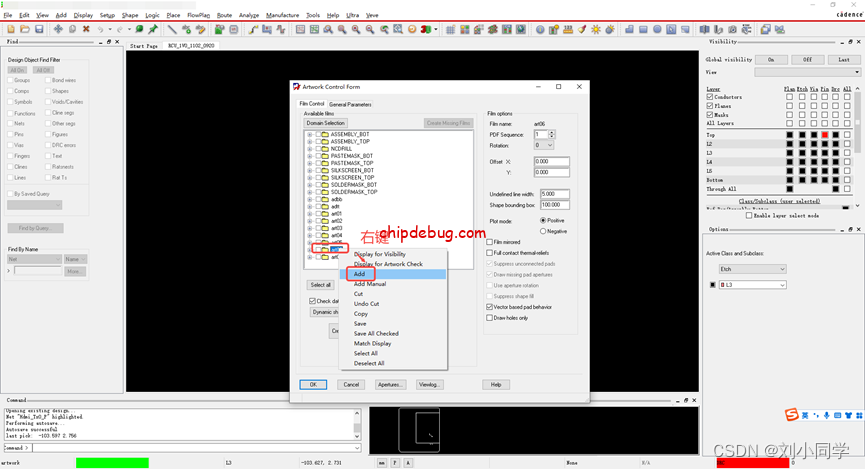Choose Add from the context menu
This screenshot has width=865, height=469.
coord(360,274)
